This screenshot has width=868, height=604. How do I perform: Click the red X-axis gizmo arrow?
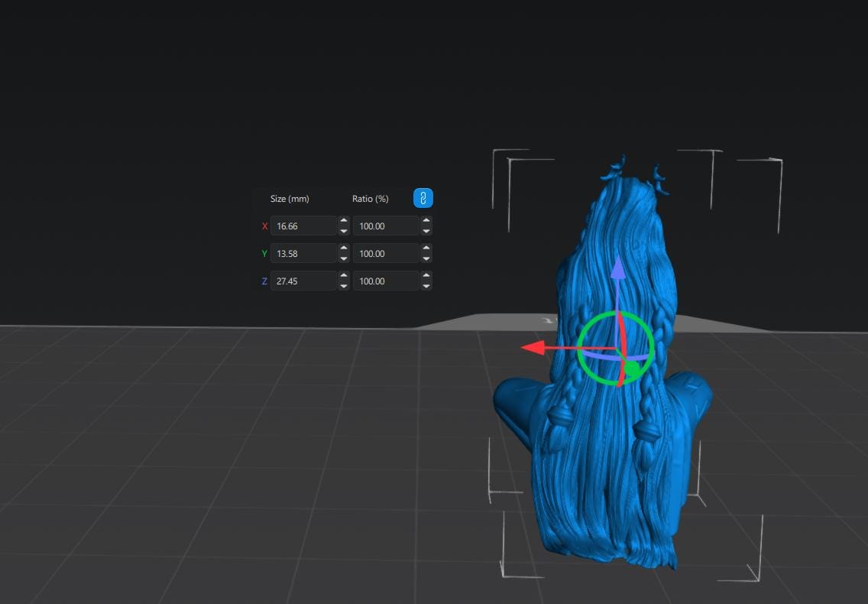535,348
